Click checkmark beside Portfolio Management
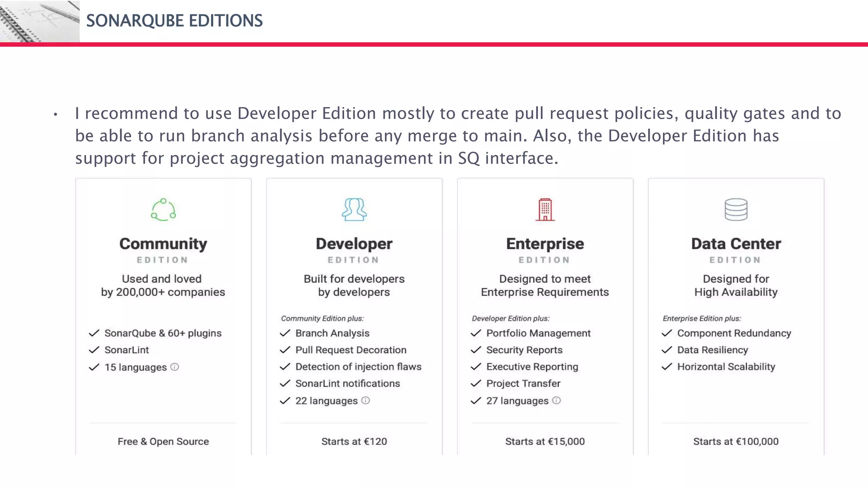 click(x=476, y=333)
